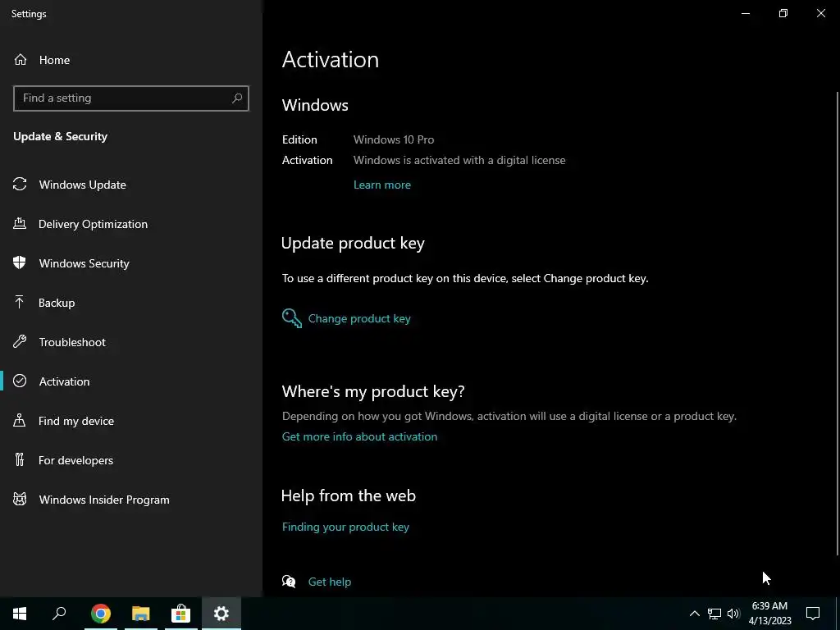Image resolution: width=840 pixels, height=630 pixels.
Task: Click the Windows Insider Program cat icon
Action: coord(20,500)
